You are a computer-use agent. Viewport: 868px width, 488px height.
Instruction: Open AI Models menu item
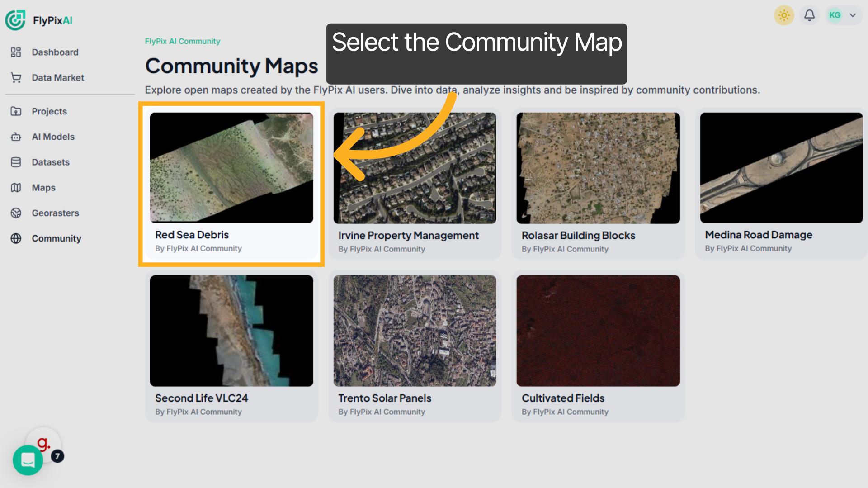(x=53, y=137)
